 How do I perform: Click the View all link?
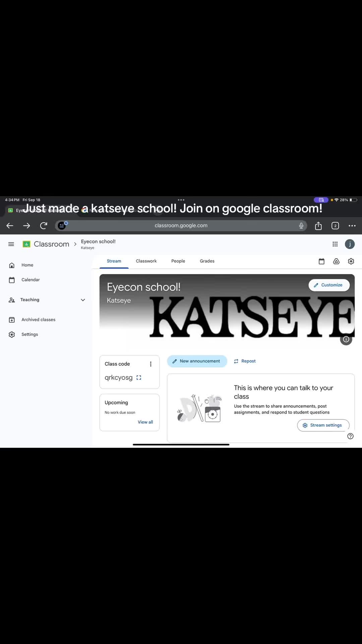(145, 422)
